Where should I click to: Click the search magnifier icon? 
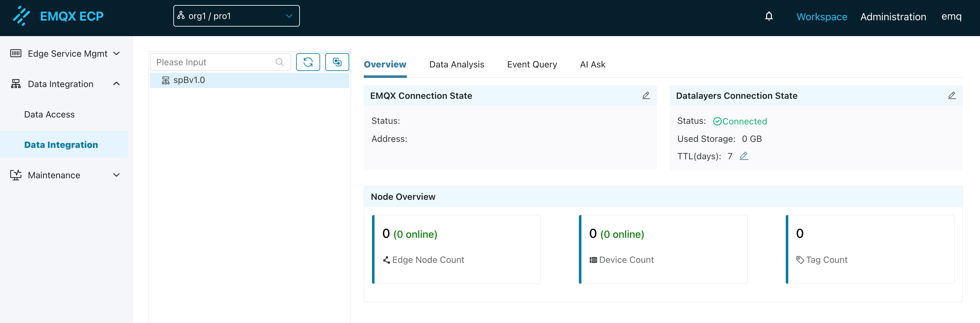click(x=279, y=62)
